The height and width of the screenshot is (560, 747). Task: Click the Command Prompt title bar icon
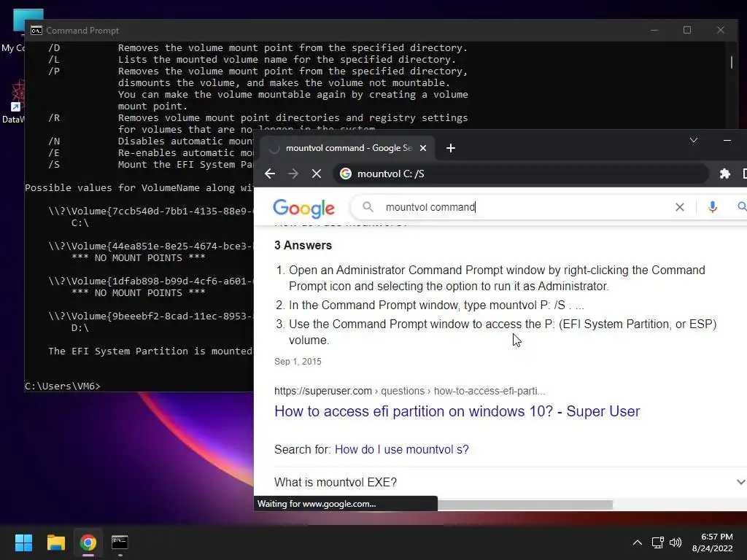point(36,31)
